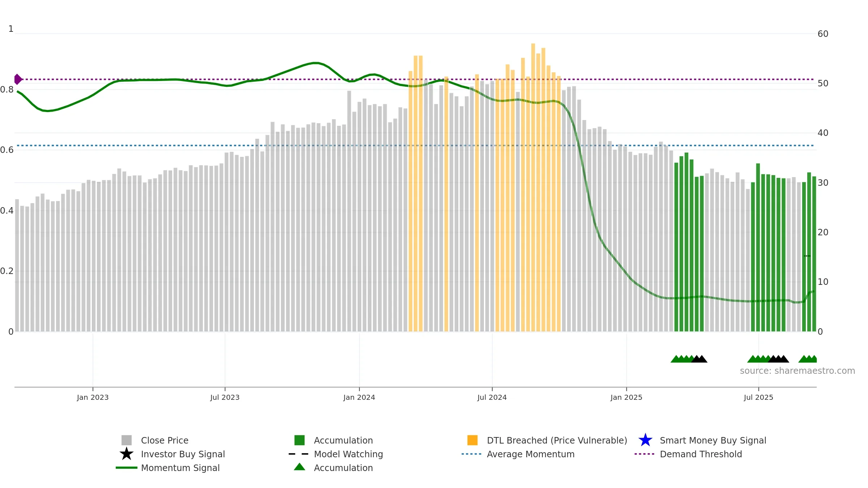
Task: Toggle the Close Price legend label
Action: (x=165, y=440)
